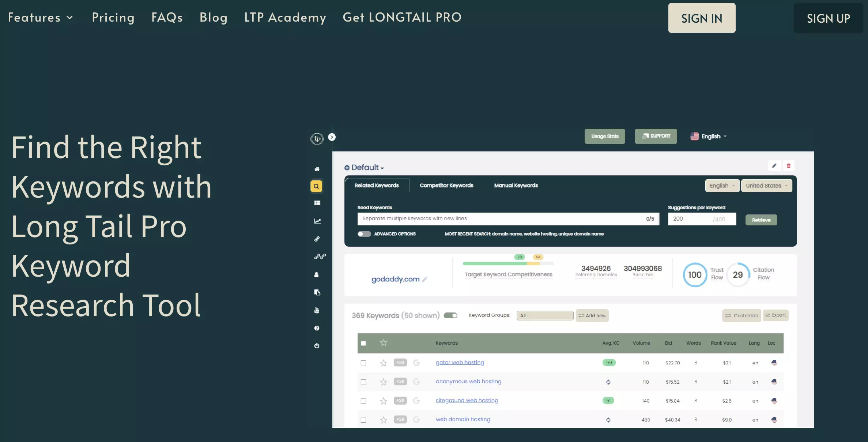The width and height of the screenshot is (868, 442).
Task: Click the SUPPORT button
Action: pos(656,136)
